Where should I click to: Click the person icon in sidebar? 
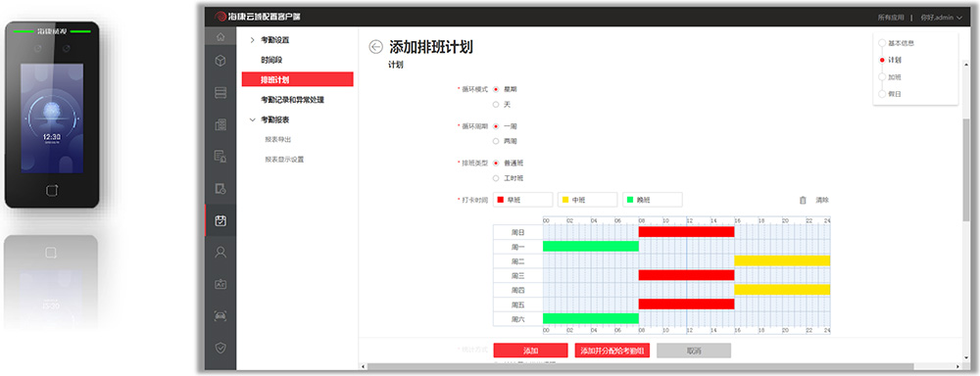point(220,253)
